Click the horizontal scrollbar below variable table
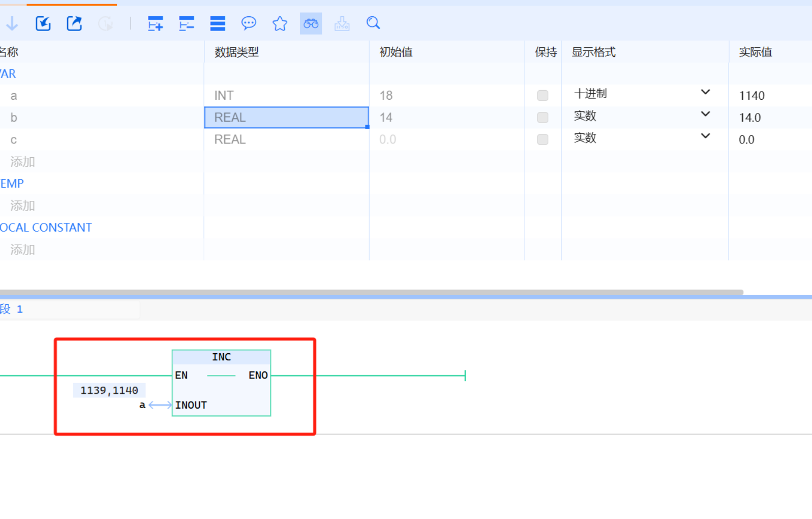Viewport: 812px width, 519px height. [x=371, y=292]
